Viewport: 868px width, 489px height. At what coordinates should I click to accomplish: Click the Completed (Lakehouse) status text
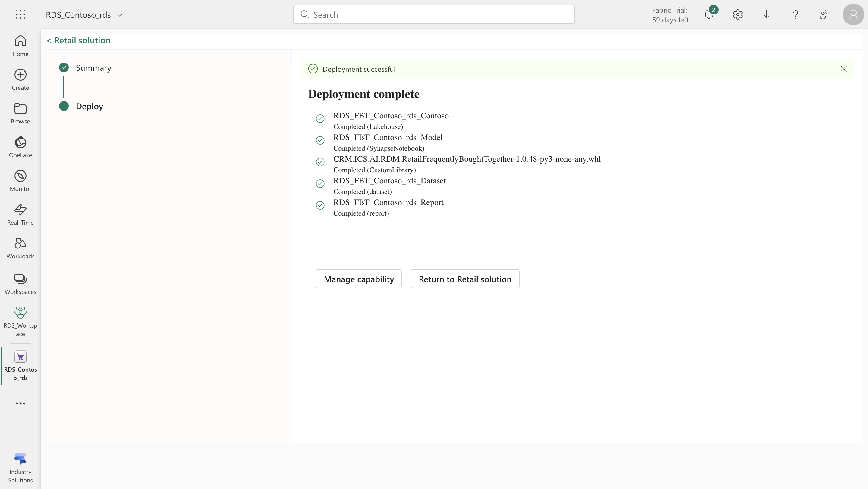tap(368, 126)
